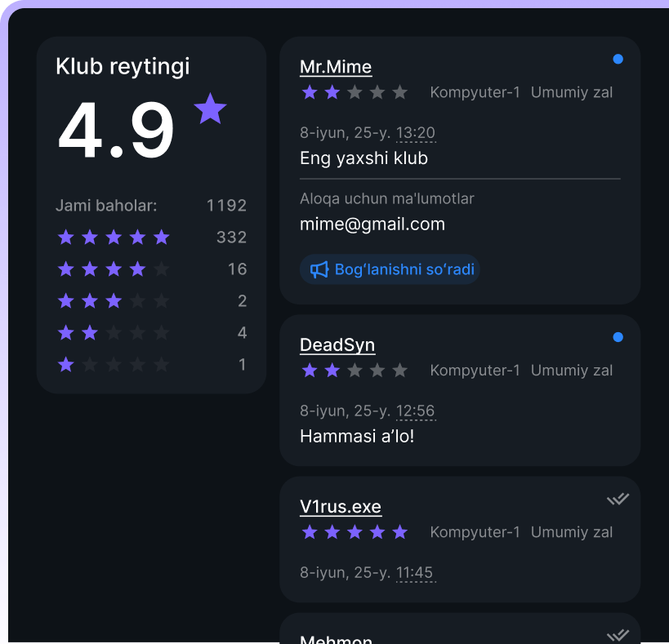
Task: Open the DeadSyn user profile link
Action: (337, 345)
